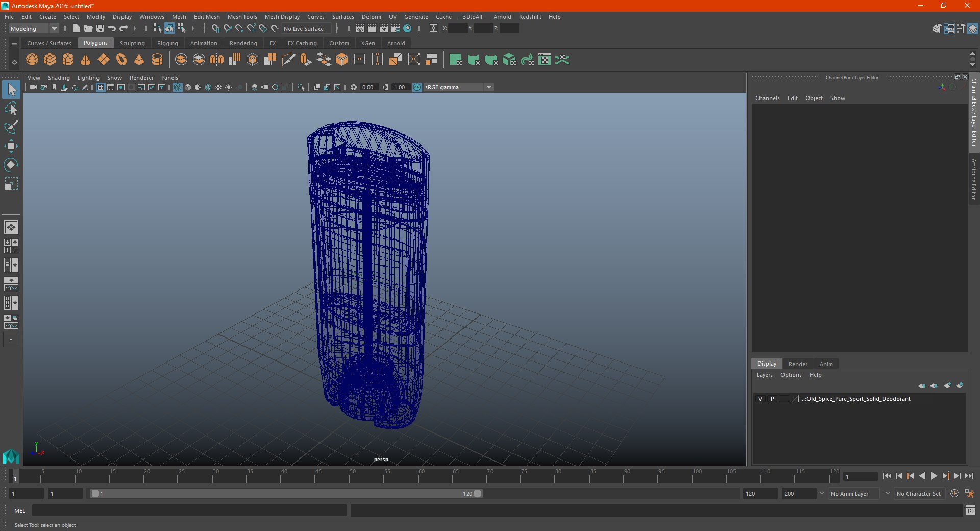Click go to start of playback range
Image resolution: width=980 pixels, height=531 pixels.
(887, 476)
